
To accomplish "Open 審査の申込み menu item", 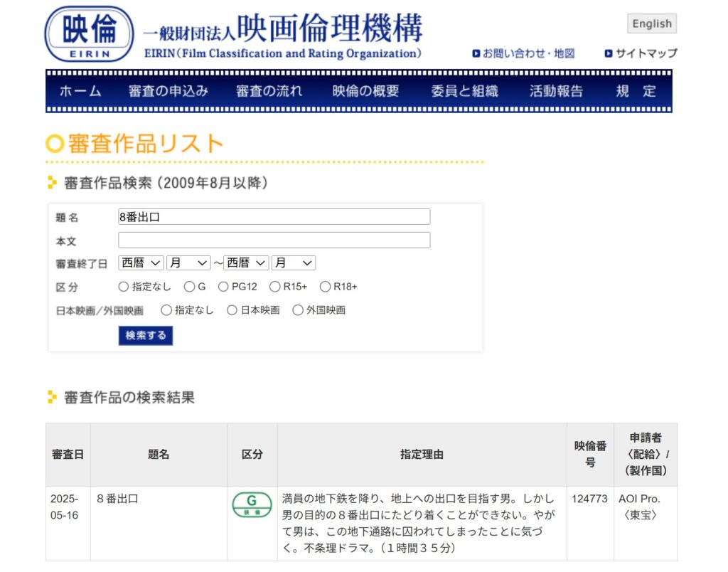I will pos(168,91).
